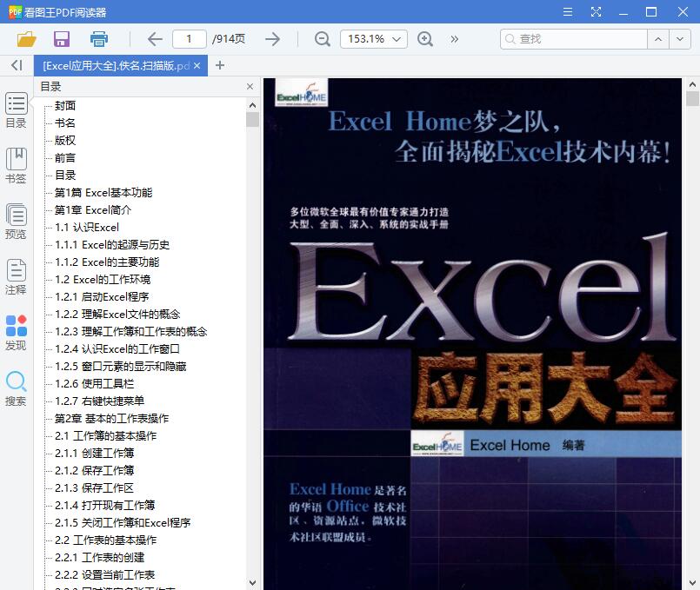The height and width of the screenshot is (590, 700).
Task: Go to next page arrow
Action: click(272, 39)
